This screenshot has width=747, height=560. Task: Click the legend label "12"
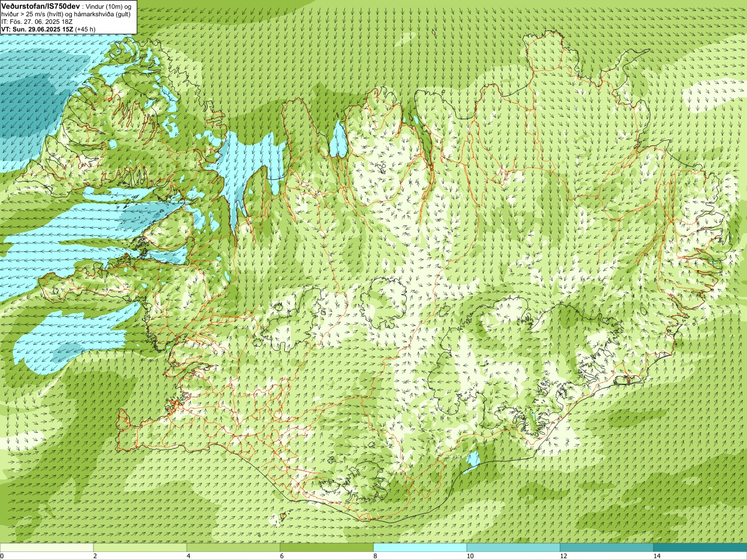(563, 556)
